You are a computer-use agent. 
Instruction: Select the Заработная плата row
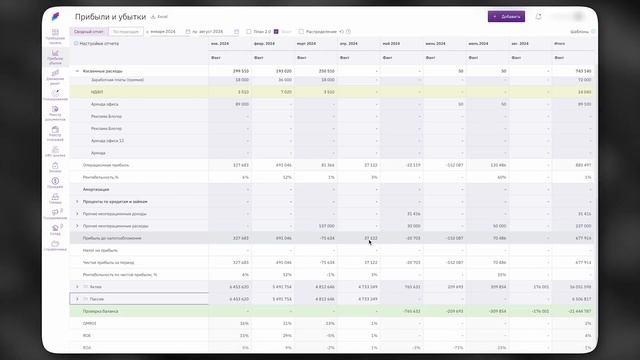pos(331,80)
